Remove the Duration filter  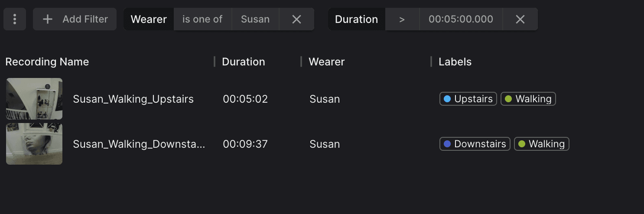pyautogui.click(x=520, y=19)
